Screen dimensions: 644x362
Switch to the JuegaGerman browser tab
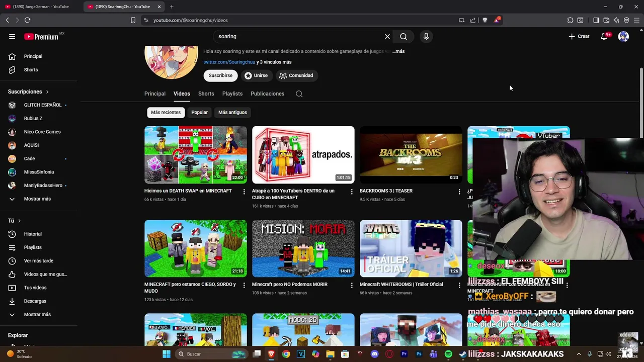[41, 7]
